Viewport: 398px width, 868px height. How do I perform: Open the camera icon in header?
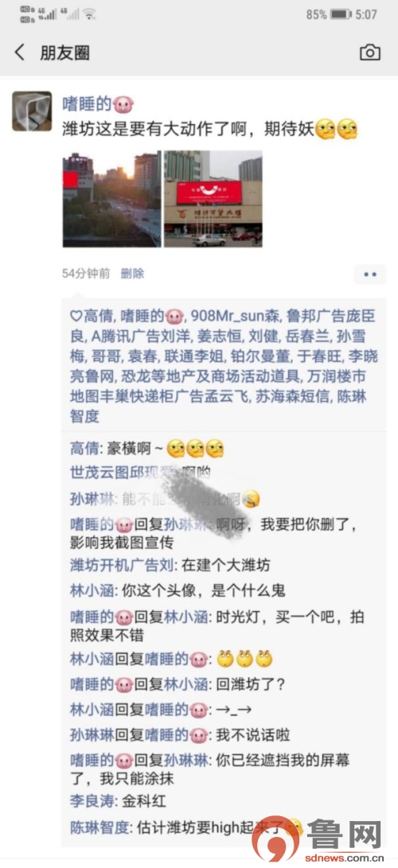point(370,53)
